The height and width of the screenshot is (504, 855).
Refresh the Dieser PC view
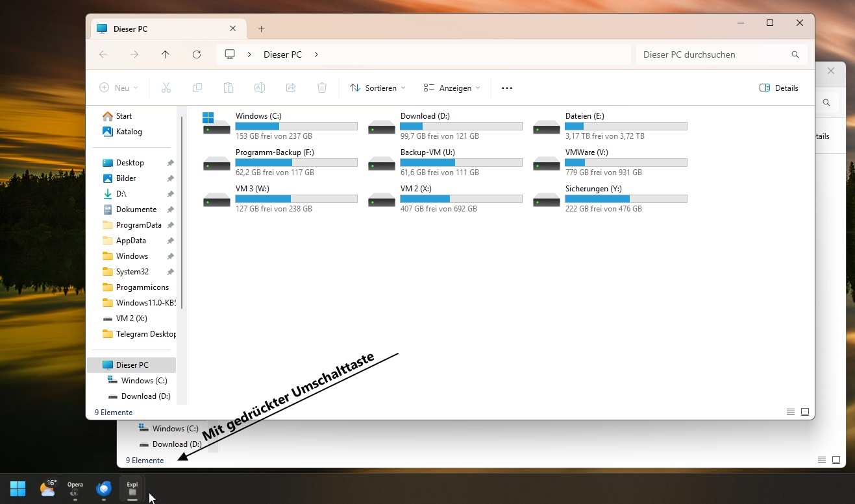point(197,54)
